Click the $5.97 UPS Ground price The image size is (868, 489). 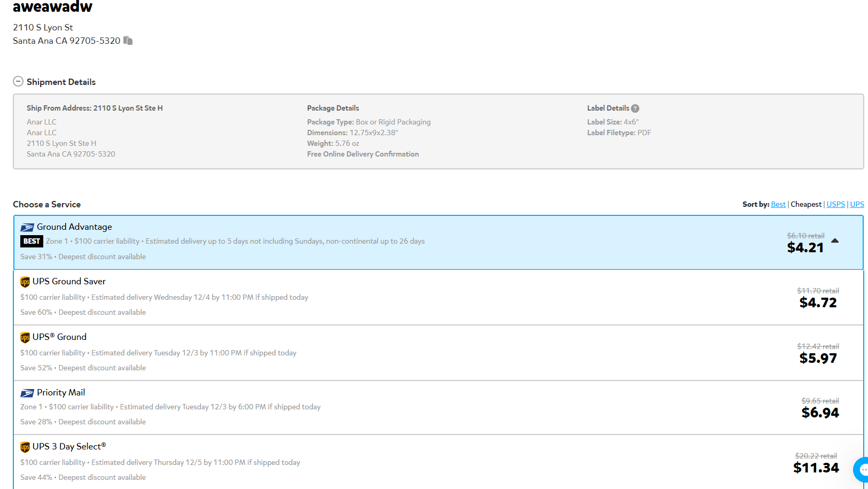[818, 358]
